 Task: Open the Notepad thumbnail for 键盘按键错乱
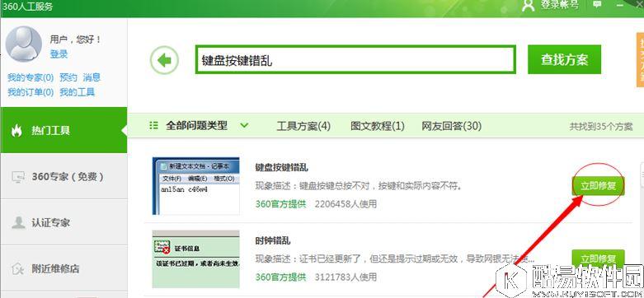(x=196, y=186)
